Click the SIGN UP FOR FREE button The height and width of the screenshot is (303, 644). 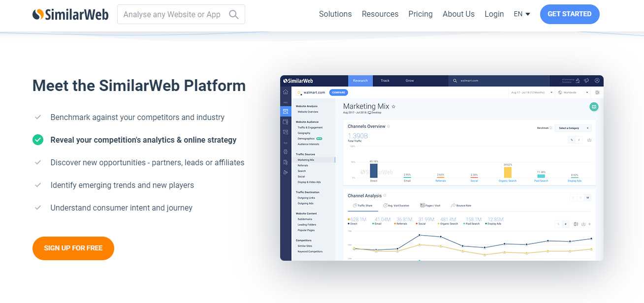(73, 248)
